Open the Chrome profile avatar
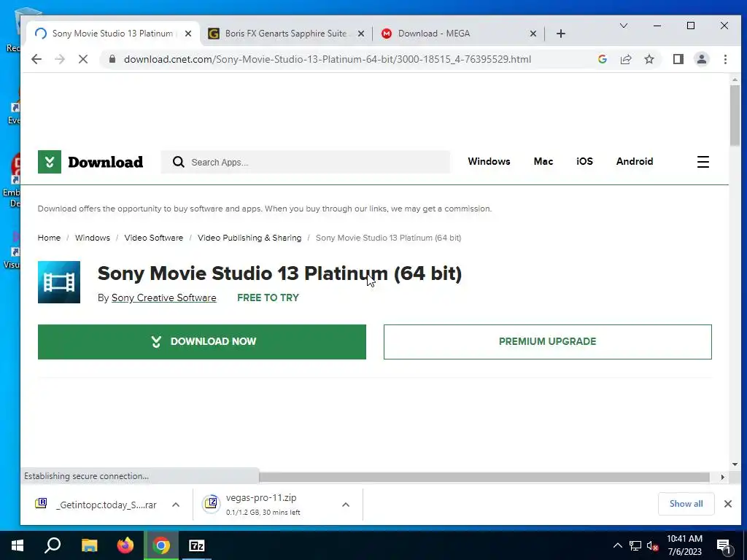This screenshot has height=560, width=747. (701, 59)
